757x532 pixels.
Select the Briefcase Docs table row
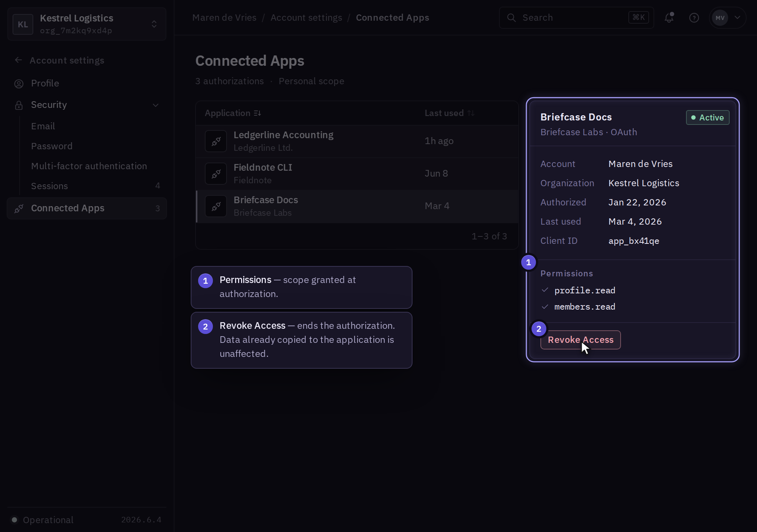[357, 206]
